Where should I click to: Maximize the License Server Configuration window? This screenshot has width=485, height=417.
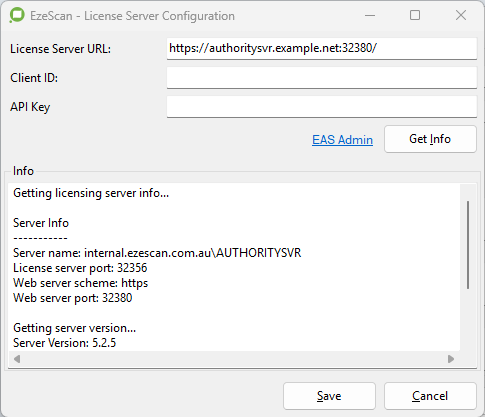(x=415, y=15)
